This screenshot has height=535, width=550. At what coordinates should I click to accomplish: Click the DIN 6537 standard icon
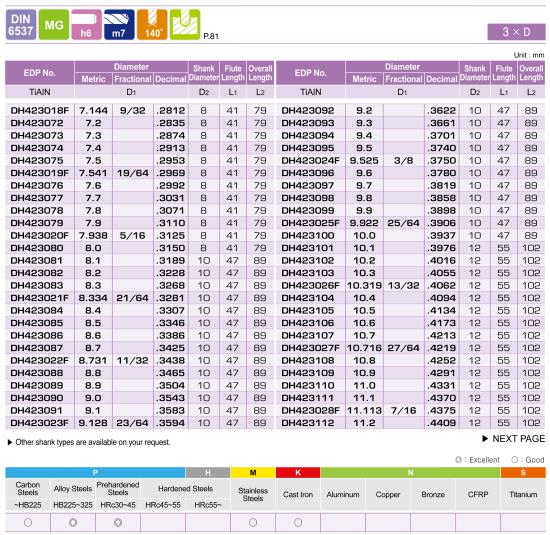tap(21, 25)
